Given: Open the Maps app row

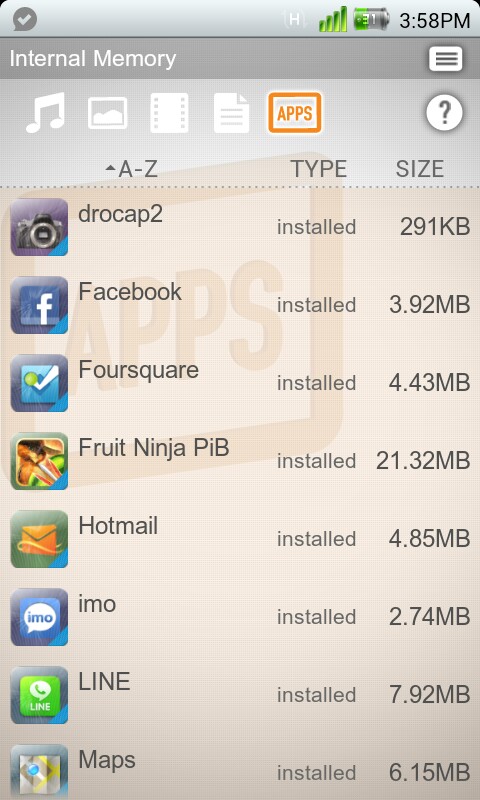Looking at the screenshot, I should (240, 767).
